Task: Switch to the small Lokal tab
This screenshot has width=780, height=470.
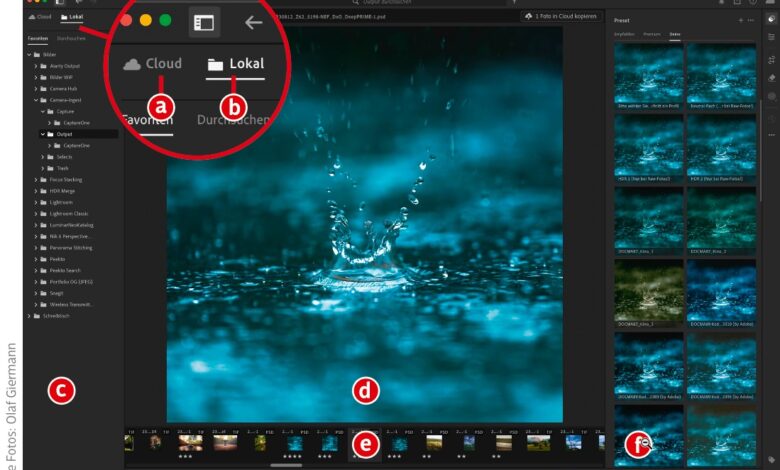Action: point(72,17)
